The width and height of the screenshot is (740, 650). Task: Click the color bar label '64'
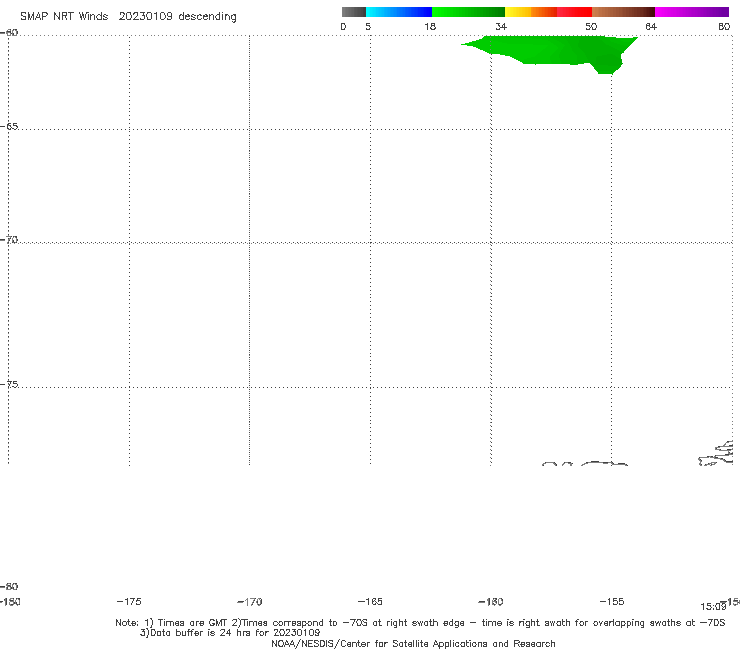coord(651,27)
